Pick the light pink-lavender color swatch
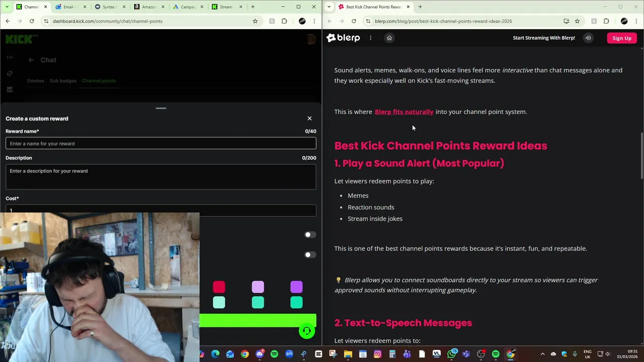644x362 pixels. click(x=258, y=287)
